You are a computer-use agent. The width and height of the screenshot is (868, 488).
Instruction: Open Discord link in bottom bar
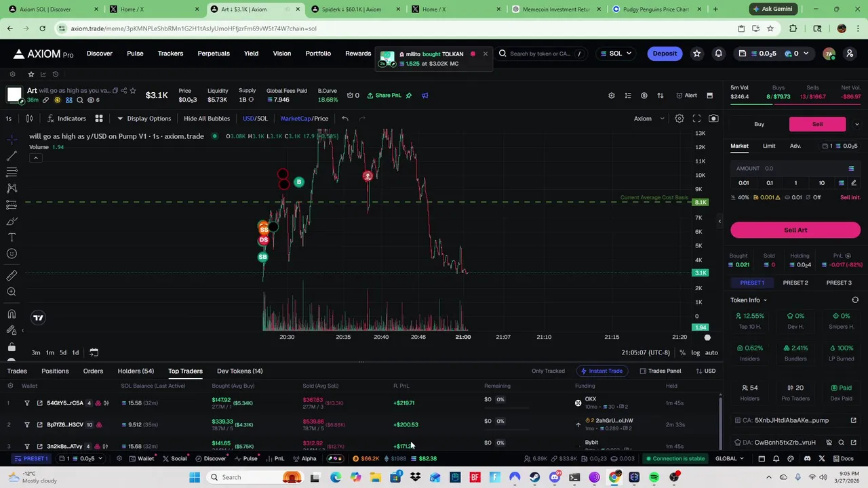807,459
